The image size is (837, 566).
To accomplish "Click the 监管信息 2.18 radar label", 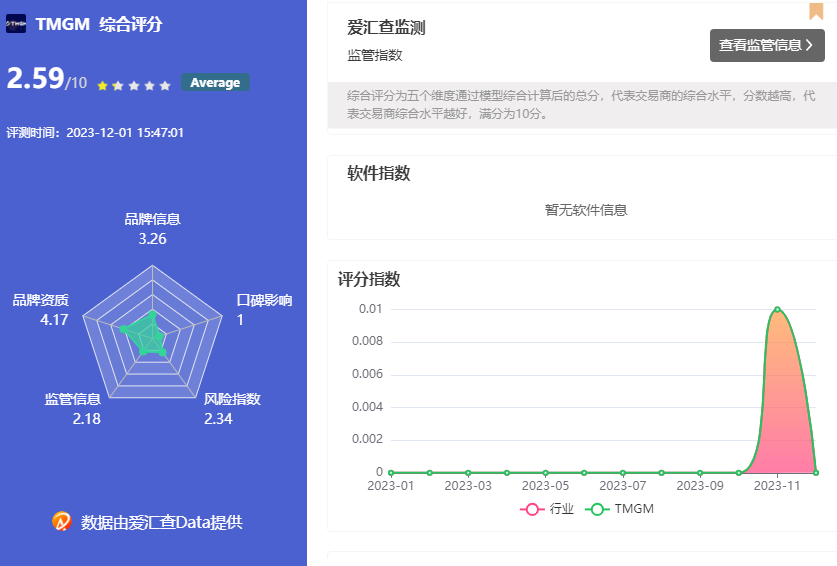I will 73,409.
